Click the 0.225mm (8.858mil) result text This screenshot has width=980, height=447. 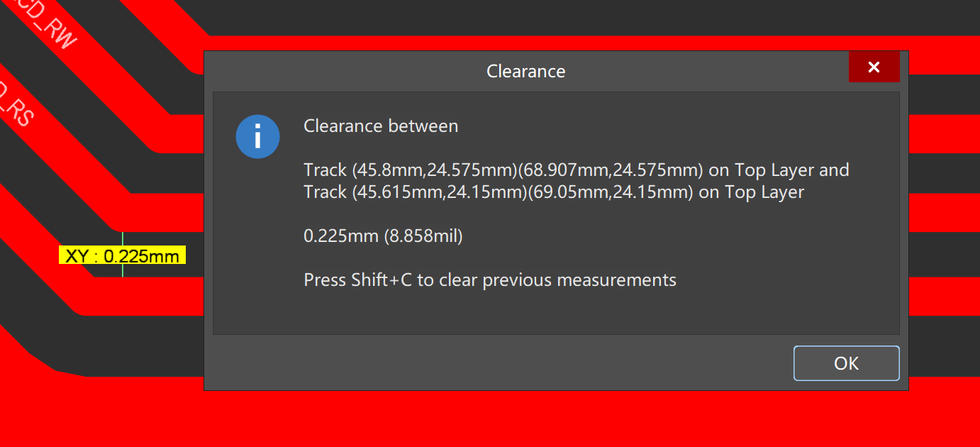click(x=383, y=236)
